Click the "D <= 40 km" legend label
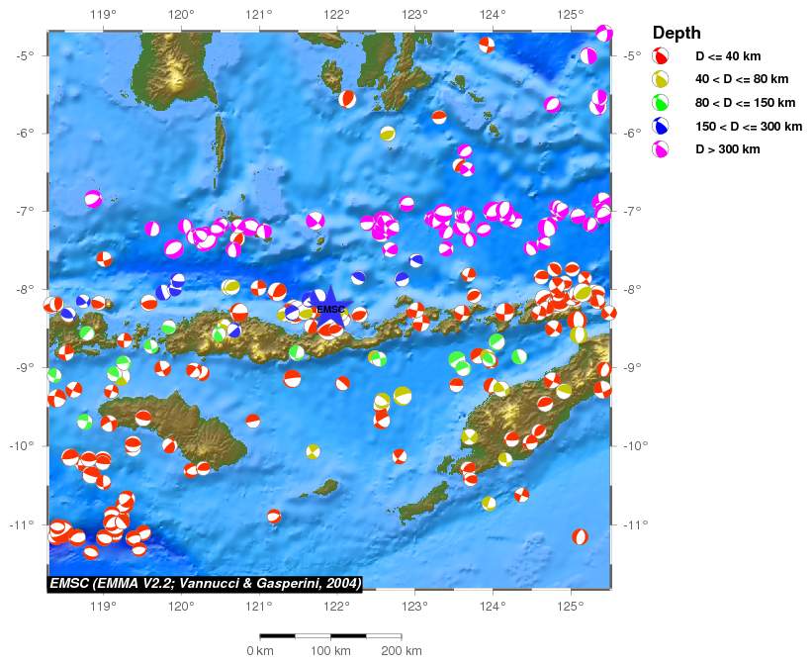This screenshot has width=812, height=665. pos(728,57)
